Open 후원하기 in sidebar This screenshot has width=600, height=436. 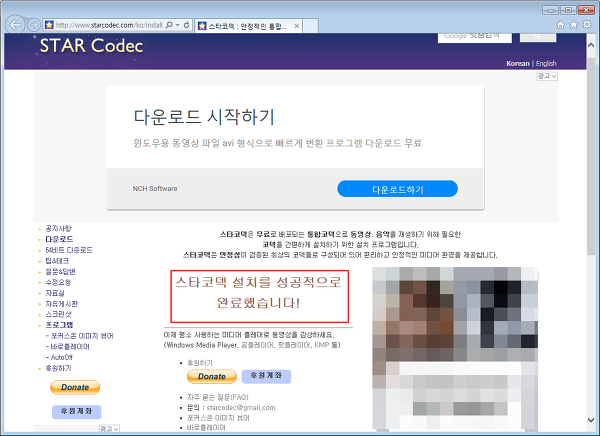[x=58, y=368]
